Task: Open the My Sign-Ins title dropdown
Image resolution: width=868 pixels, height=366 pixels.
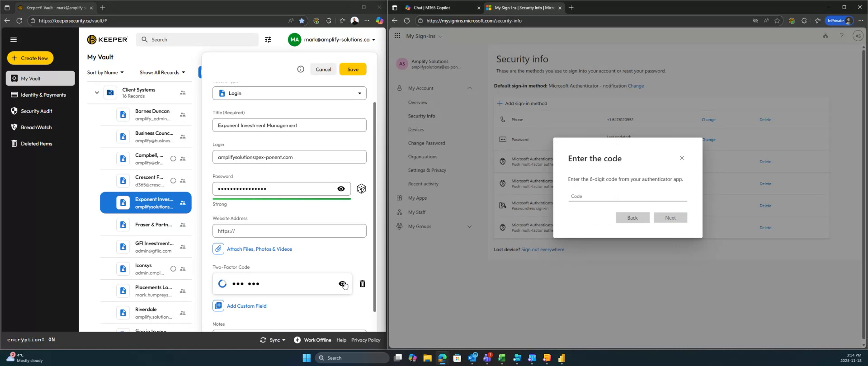Action: tap(424, 36)
